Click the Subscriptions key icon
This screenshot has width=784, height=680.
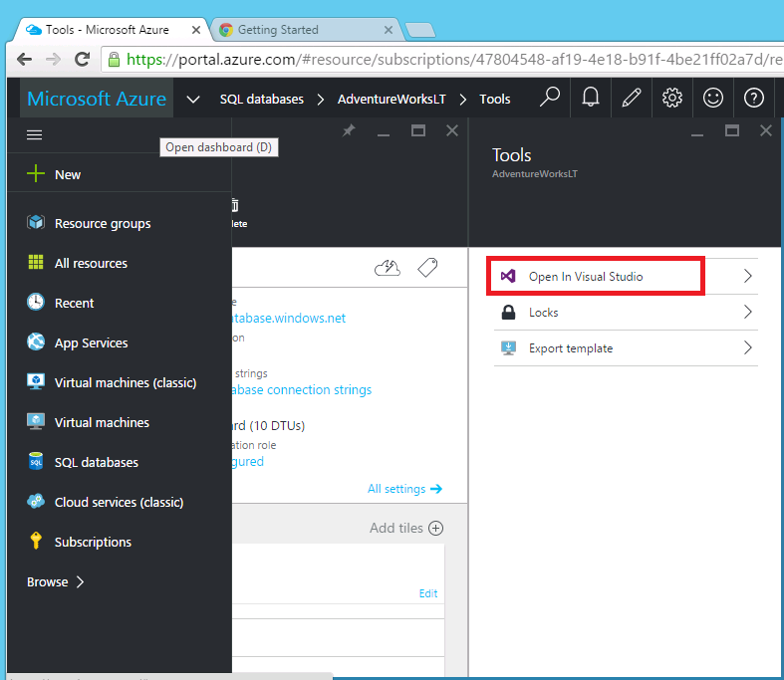coord(36,541)
